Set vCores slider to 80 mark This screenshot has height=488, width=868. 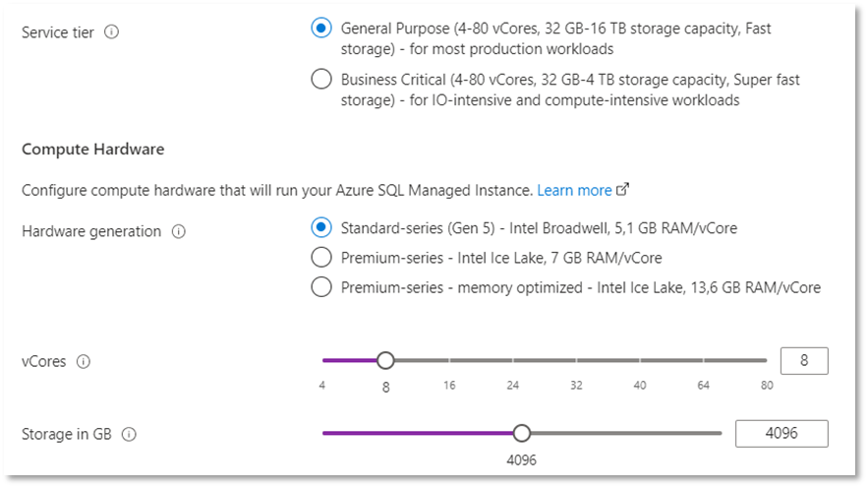(766, 361)
